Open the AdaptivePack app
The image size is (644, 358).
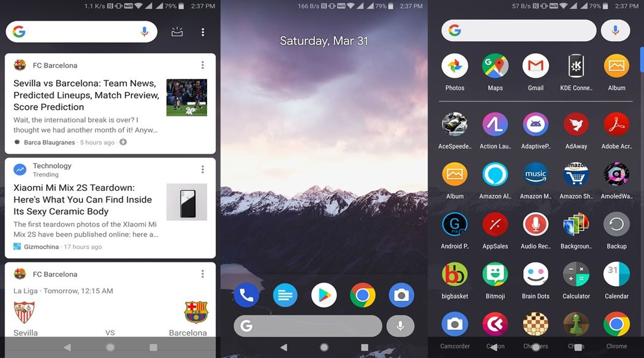536,130
